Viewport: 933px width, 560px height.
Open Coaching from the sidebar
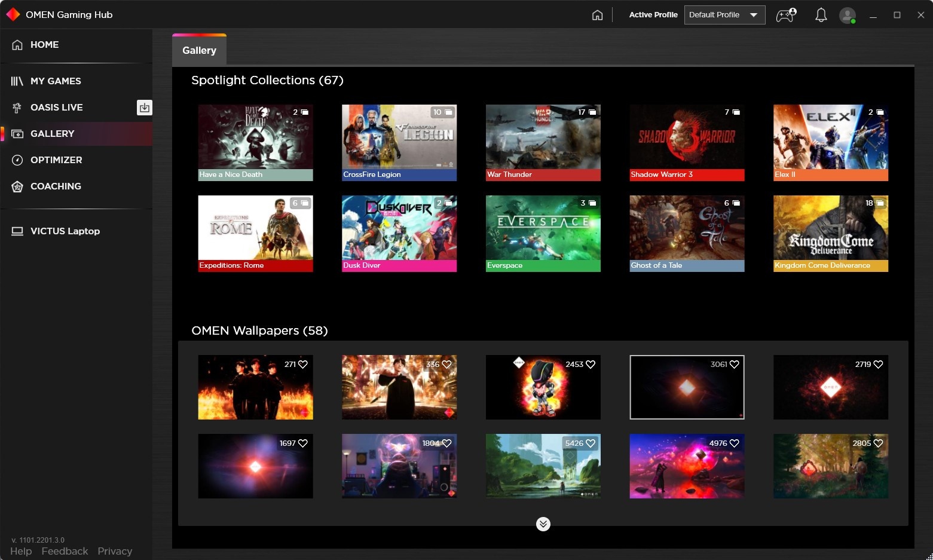click(x=56, y=186)
